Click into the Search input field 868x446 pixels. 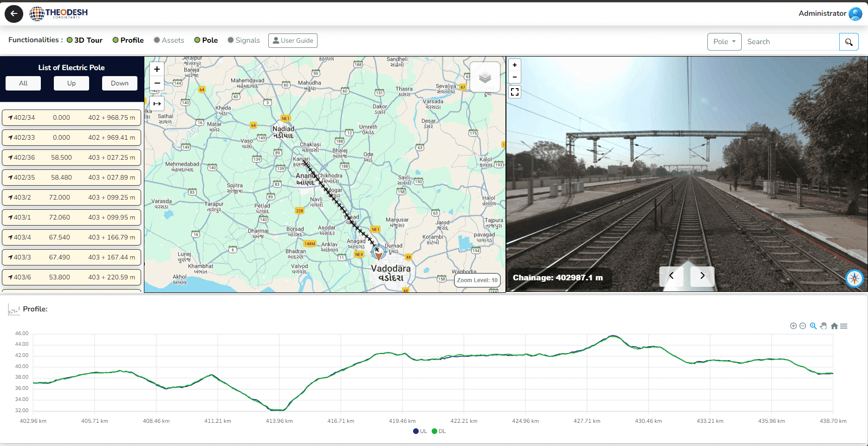point(790,42)
